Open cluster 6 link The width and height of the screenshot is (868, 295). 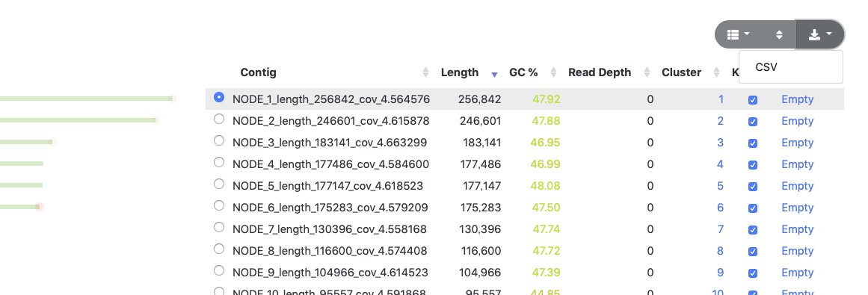click(721, 208)
